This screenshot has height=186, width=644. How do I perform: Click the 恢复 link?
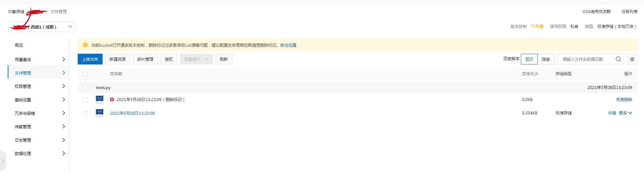point(612,113)
